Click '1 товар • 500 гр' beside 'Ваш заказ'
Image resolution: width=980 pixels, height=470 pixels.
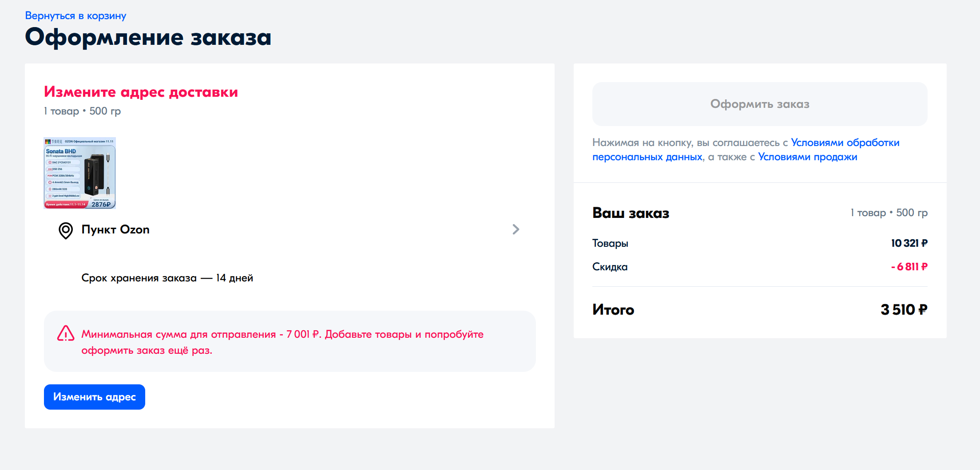pyautogui.click(x=889, y=213)
